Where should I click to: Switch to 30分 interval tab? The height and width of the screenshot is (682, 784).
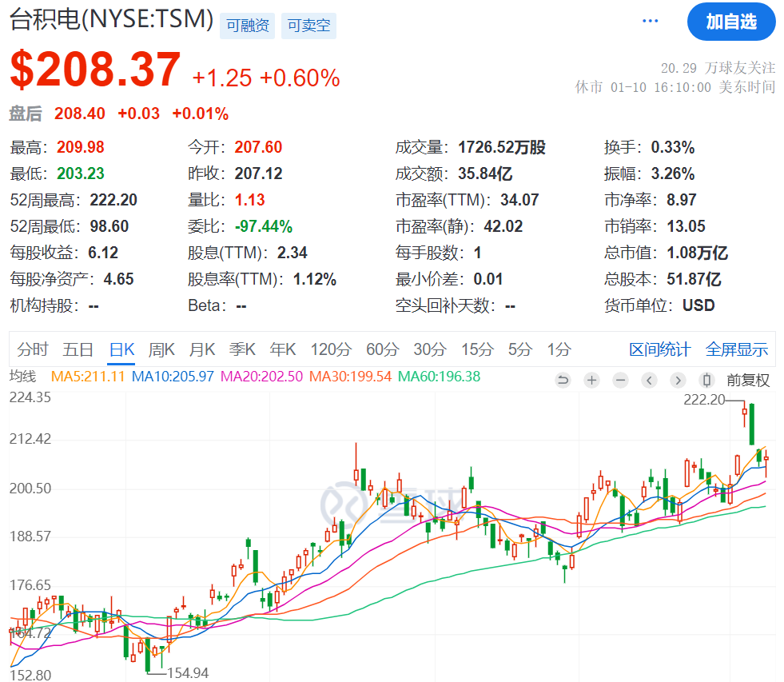point(430,349)
